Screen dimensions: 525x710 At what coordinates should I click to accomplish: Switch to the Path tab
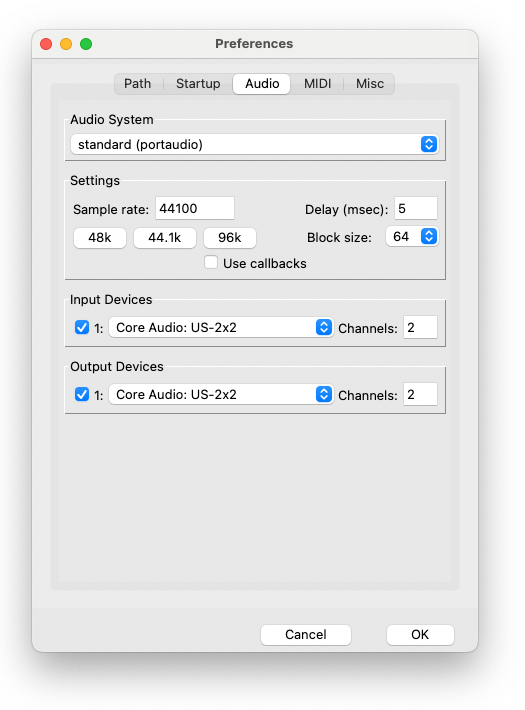click(x=138, y=84)
